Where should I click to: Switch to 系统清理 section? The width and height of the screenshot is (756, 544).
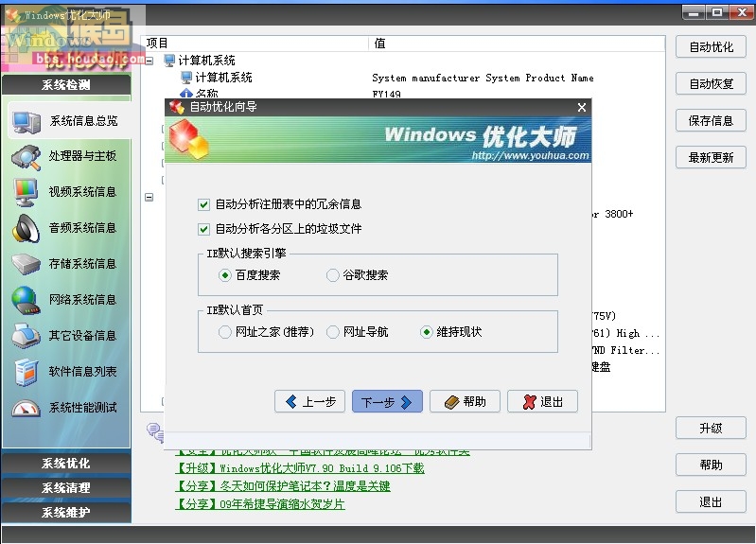66,488
